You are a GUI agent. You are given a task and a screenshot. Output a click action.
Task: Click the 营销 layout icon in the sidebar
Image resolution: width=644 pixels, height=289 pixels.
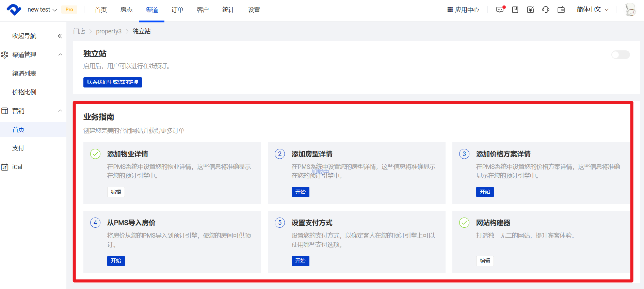pos(5,111)
